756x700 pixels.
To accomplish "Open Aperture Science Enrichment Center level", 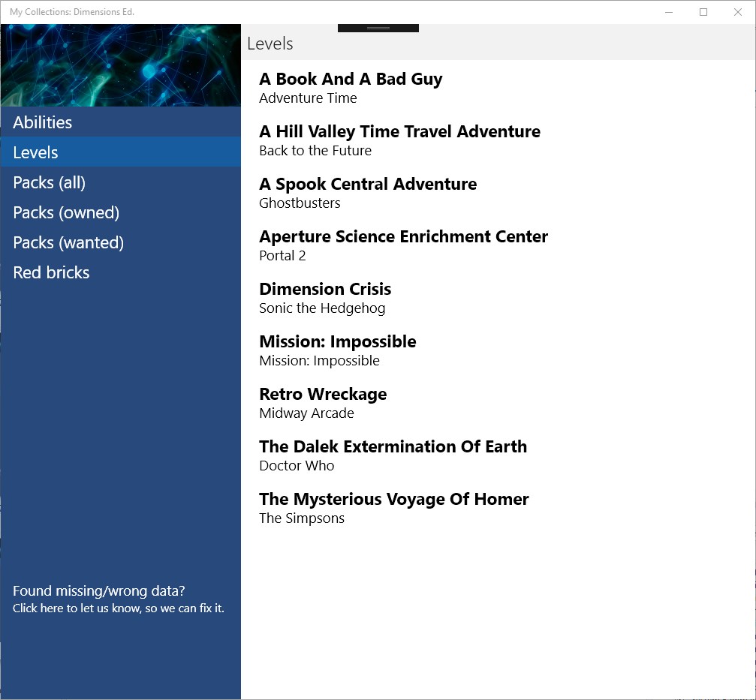I will (404, 236).
